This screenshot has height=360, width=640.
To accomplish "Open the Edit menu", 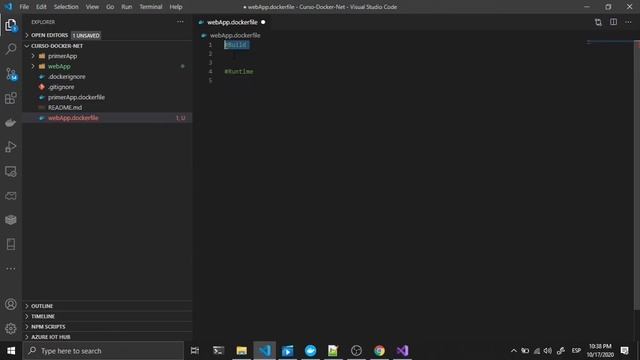I will click(x=41, y=7).
